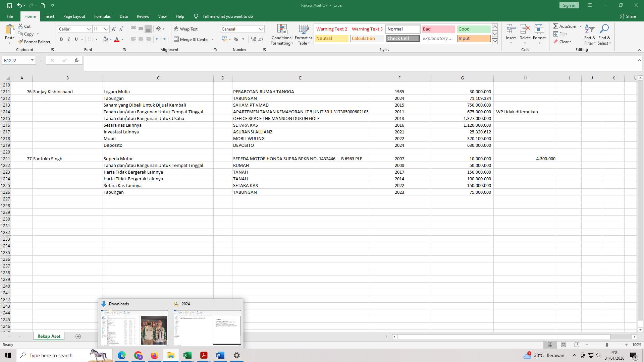Image resolution: width=644 pixels, height=362 pixels.
Task: Toggle Wrap Text for the cell
Action: 186,29
